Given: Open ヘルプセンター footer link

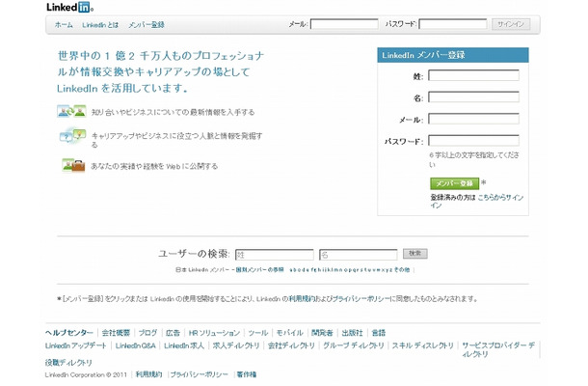Looking at the screenshot, I should (x=69, y=333).
